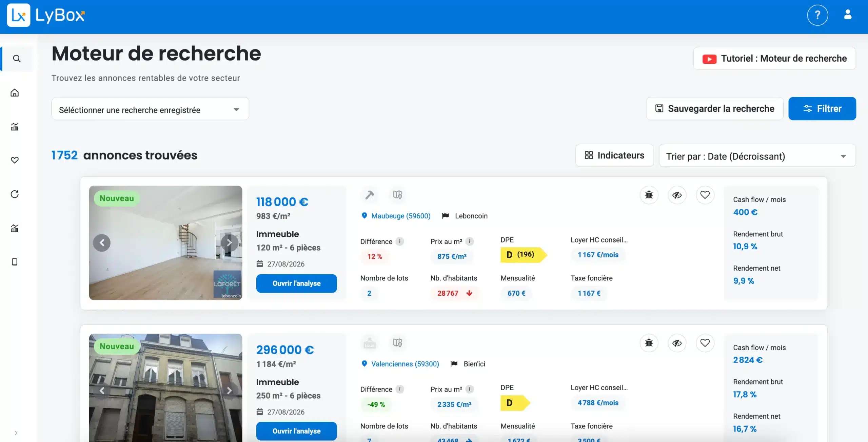The width and height of the screenshot is (868, 442).
Task: Click the Bien'ici source label
Action: click(474, 364)
